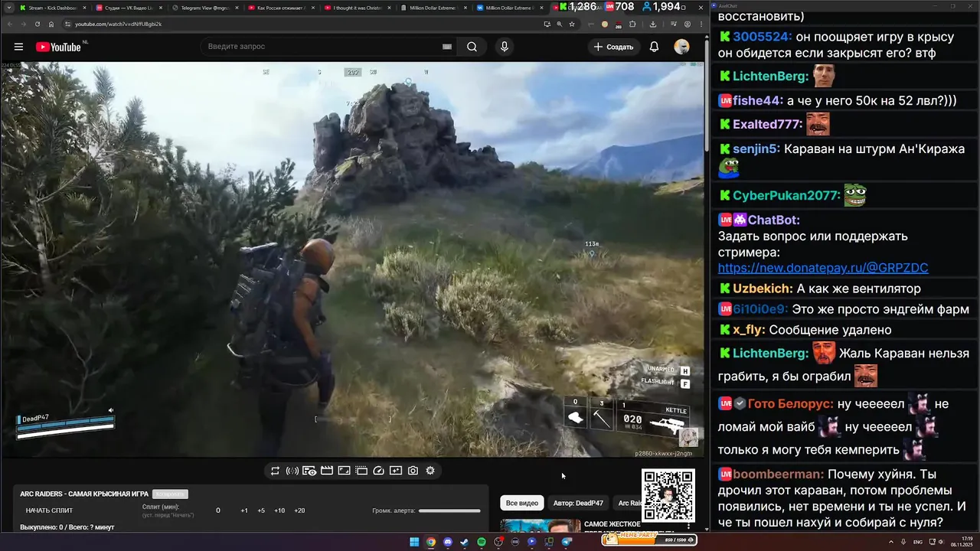Click the split minutes value field showing 0

click(217, 510)
